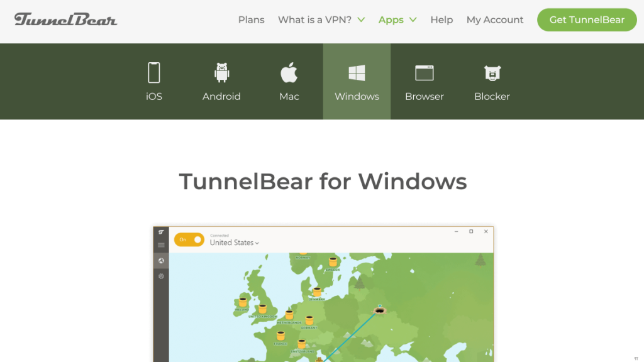Select the Switzerland tunnel on map
This screenshot has height=362, width=644.
pos(301,344)
